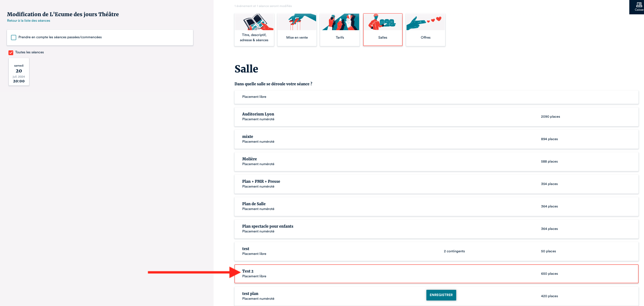This screenshot has height=306, width=644.
Task: Select Plan + PMR + Presse room
Action: coord(436,184)
